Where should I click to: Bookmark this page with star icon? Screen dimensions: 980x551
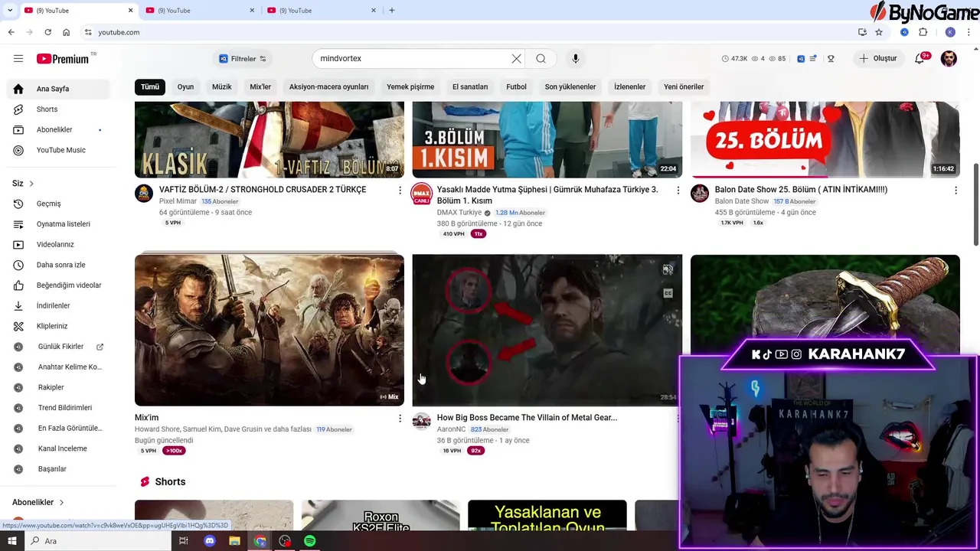point(879,32)
